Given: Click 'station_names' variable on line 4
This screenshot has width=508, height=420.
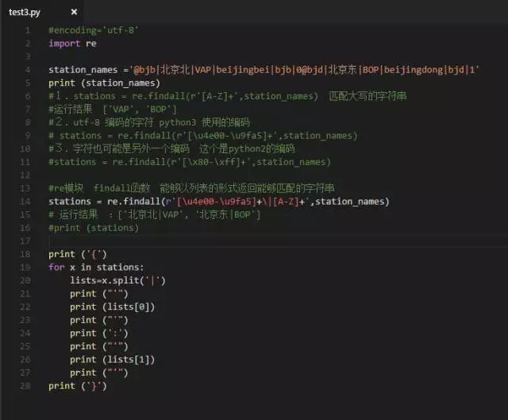Looking at the screenshot, I should point(83,70).
